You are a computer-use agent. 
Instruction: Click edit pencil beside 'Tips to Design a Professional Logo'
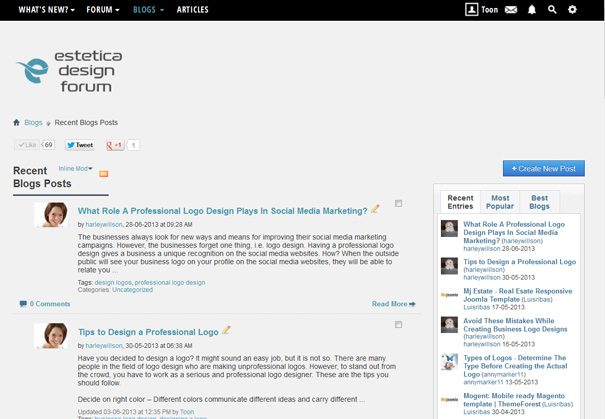[226, 330]
